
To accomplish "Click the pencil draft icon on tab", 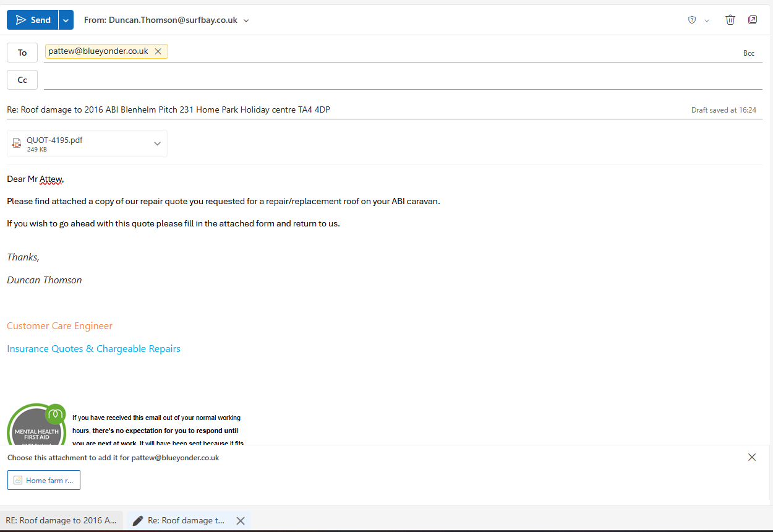I will click(138, 521).
